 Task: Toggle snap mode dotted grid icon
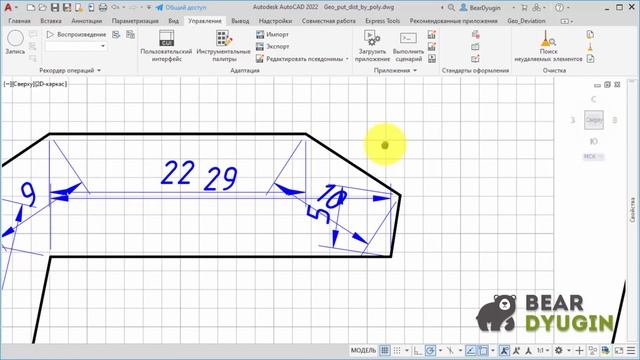(x=397, y=350)
